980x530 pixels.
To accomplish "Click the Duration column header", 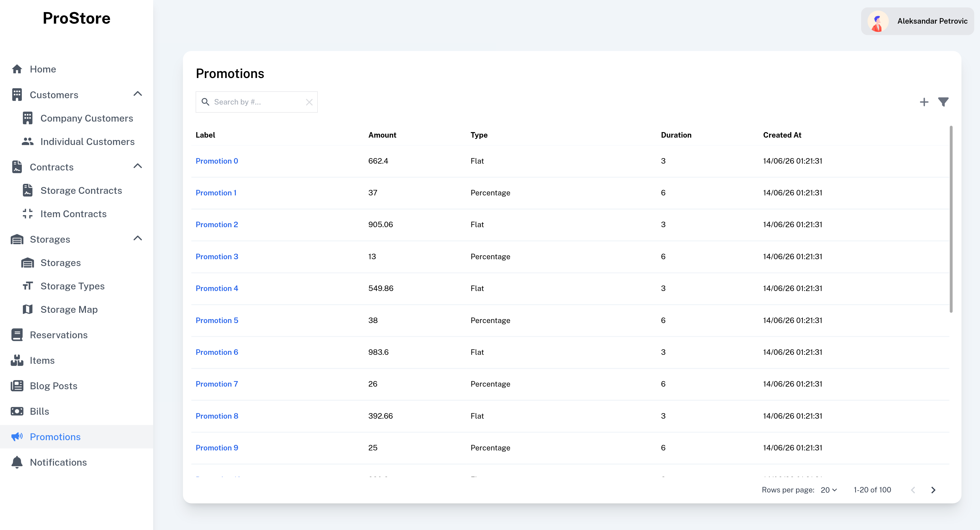I will pos(676,135).
